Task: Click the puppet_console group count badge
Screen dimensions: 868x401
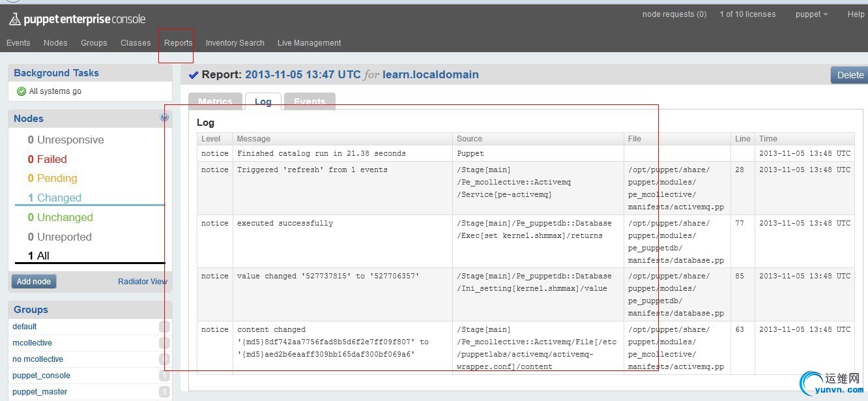Action: pyautogui.click(x=164, y=376)
